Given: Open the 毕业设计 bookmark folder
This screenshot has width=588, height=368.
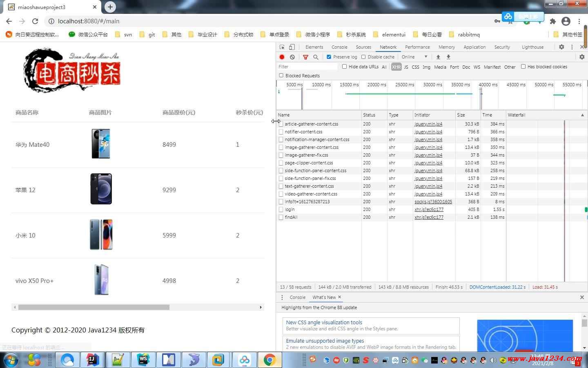Looking at the screenshot, I should coord(203,34).
